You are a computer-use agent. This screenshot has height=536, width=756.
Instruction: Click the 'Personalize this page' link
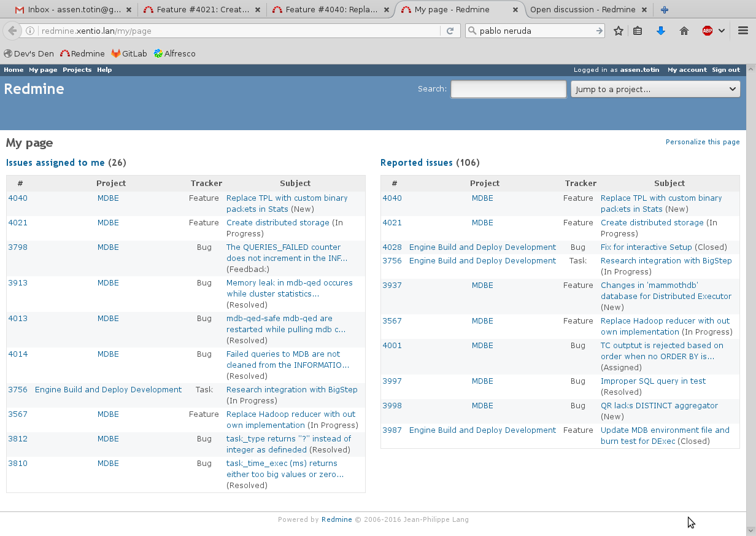(703, 142)
